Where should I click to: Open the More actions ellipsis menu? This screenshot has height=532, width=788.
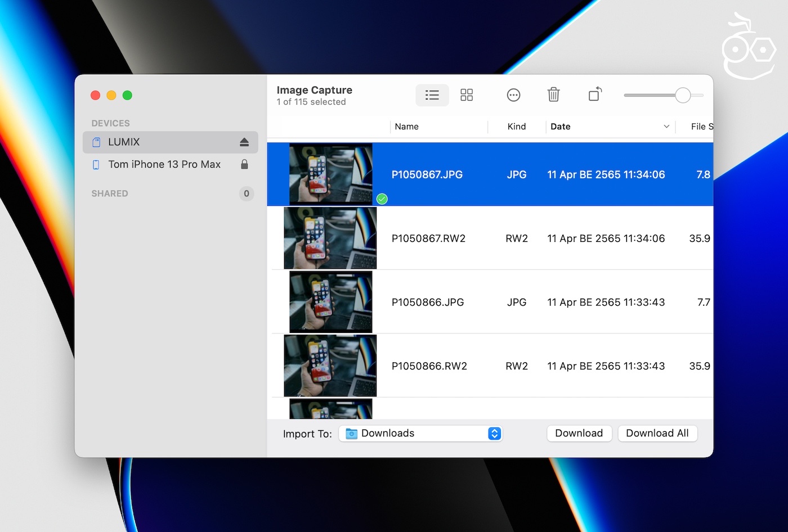513,95
